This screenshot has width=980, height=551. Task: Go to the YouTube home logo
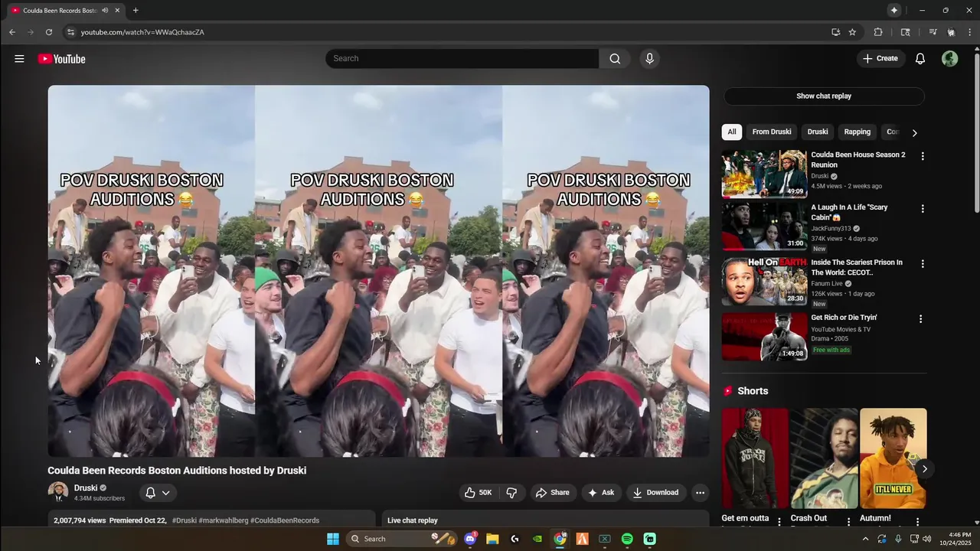pos(61,59)
